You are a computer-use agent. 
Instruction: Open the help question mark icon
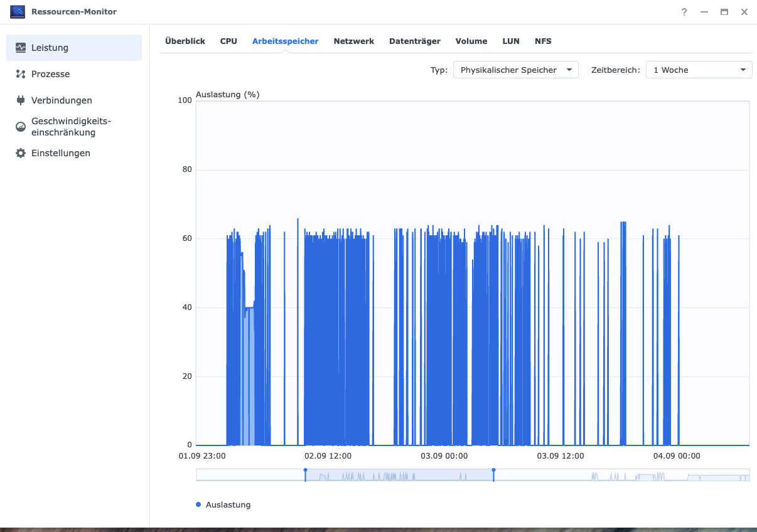pyautogui.click(x=684, y=12)
